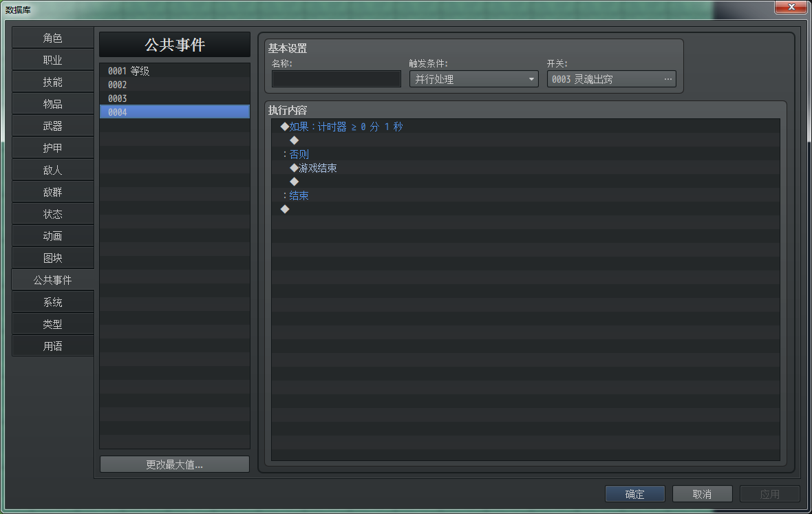The height and width of the screenshot is (514, 812).
Task: Confirm with the 确定 button
Action: coord(635,494)
